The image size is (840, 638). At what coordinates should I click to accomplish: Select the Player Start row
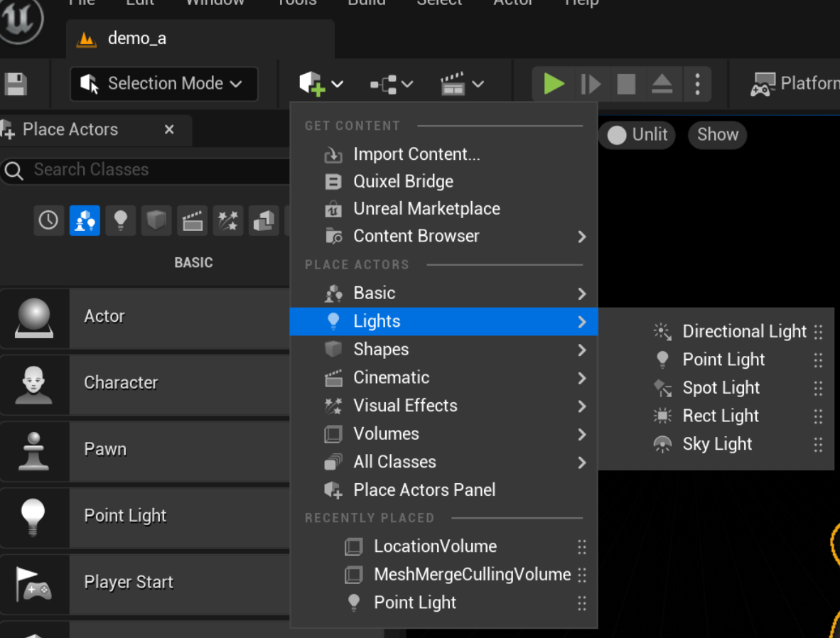point(145,584)
